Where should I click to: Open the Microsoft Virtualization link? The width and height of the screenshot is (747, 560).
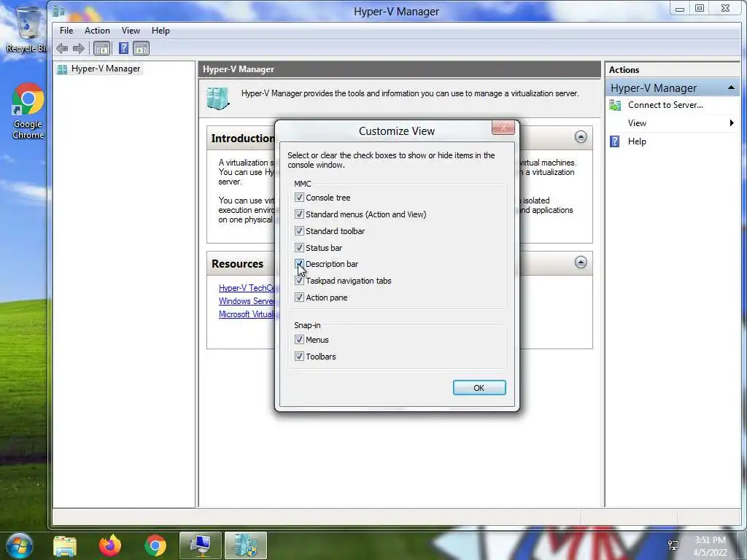tap(247, 314)
